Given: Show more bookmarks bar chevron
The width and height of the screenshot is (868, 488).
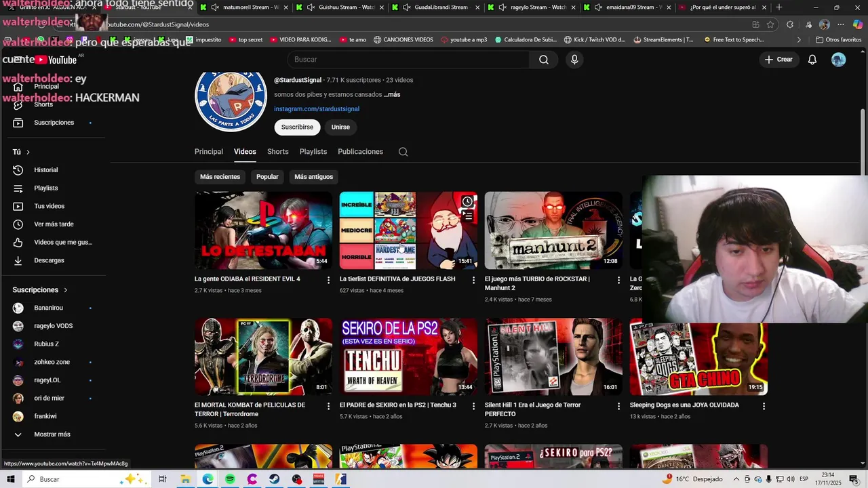Looking at the screenshot, I should (798, 40).
